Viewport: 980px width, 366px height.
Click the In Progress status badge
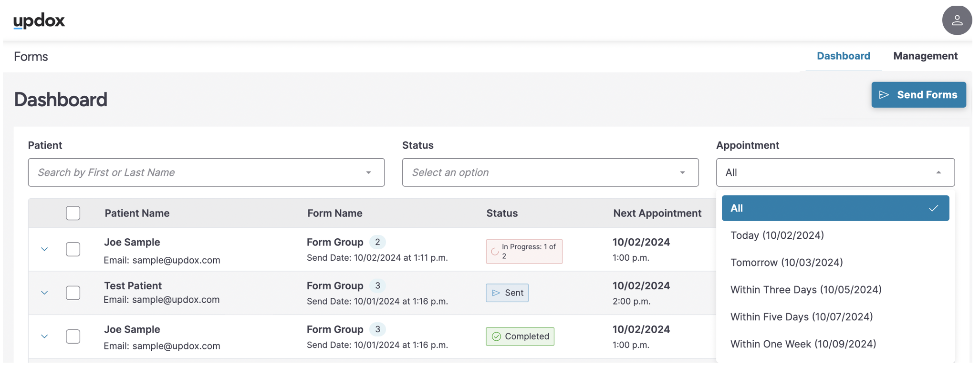524,251
